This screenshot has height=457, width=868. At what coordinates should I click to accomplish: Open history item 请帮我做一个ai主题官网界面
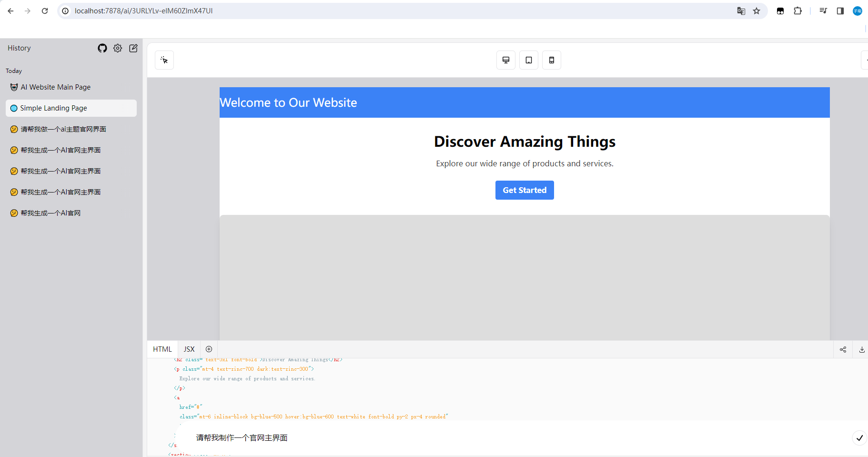click(71, 129)
